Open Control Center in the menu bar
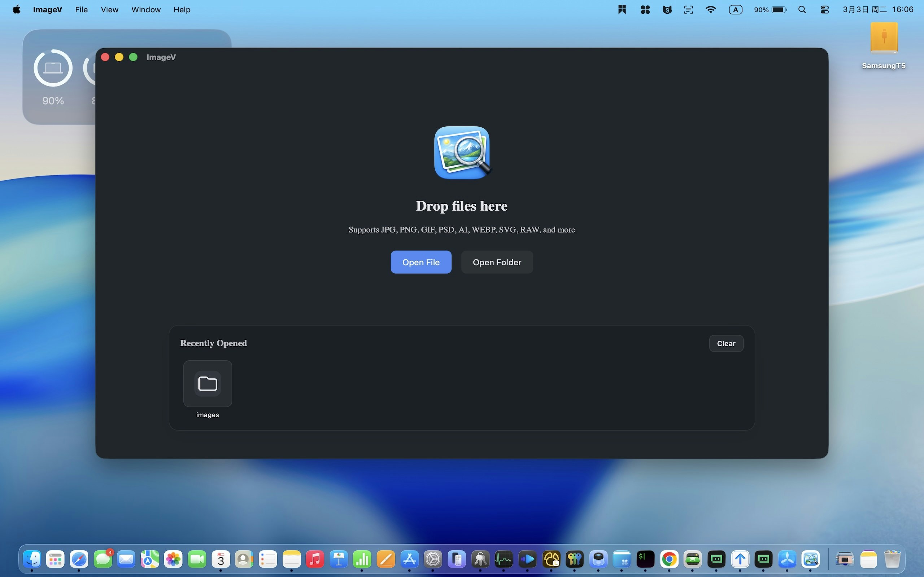 pyautogui.click(x=824, y=9)
